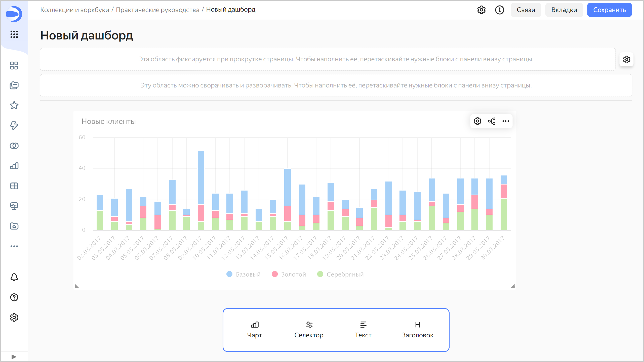Click the Сохранить button
The image size is (644, 362).
609,10
